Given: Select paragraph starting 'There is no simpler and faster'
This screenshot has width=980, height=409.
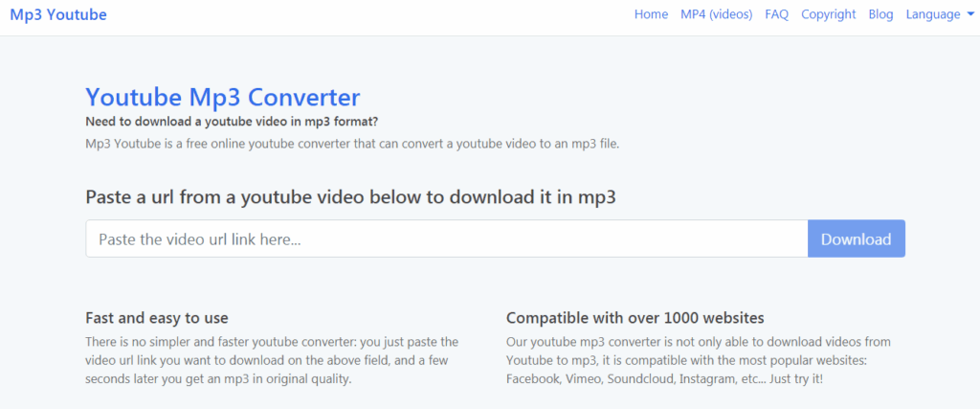Looking at the screenshot, I should 273,360.
